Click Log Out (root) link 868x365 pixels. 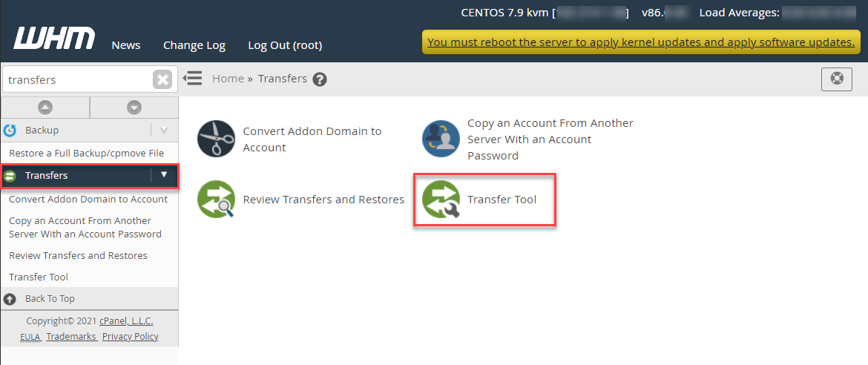(x=285, y=45)
